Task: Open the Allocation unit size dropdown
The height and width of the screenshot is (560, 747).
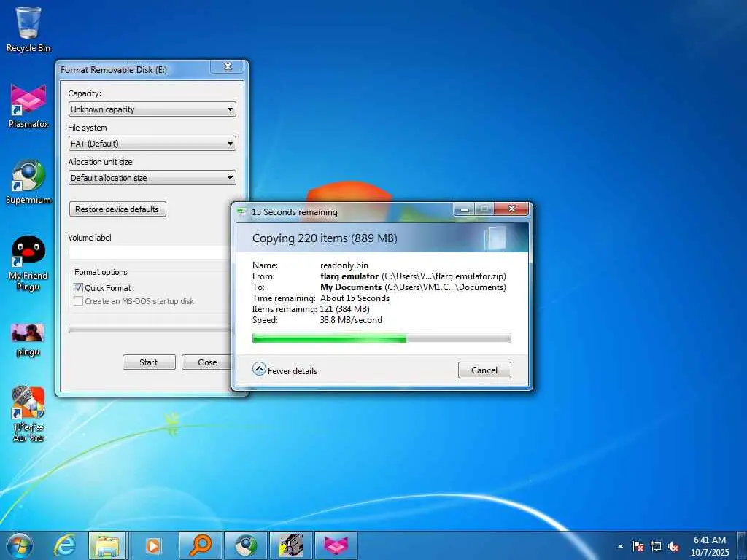Action: coord(152,178)
